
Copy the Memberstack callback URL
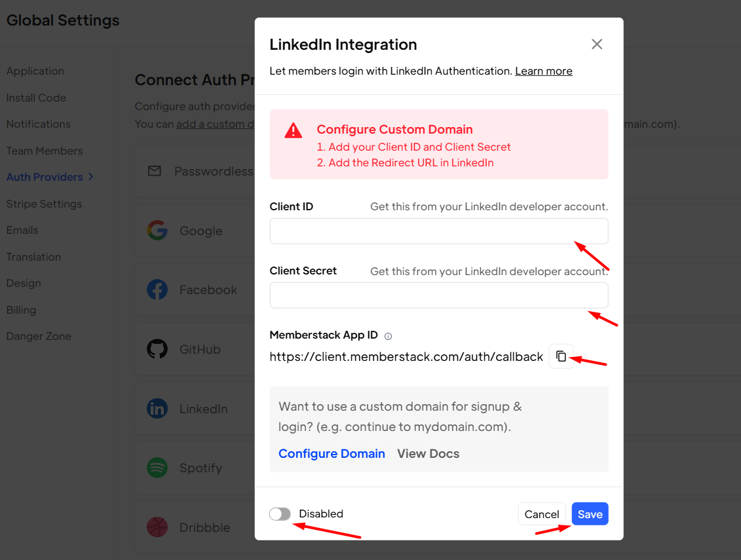click(561, 356)
